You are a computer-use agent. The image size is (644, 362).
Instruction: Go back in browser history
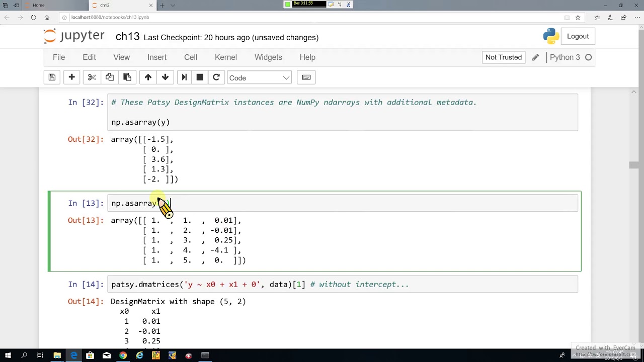click(x=7, y=17)
